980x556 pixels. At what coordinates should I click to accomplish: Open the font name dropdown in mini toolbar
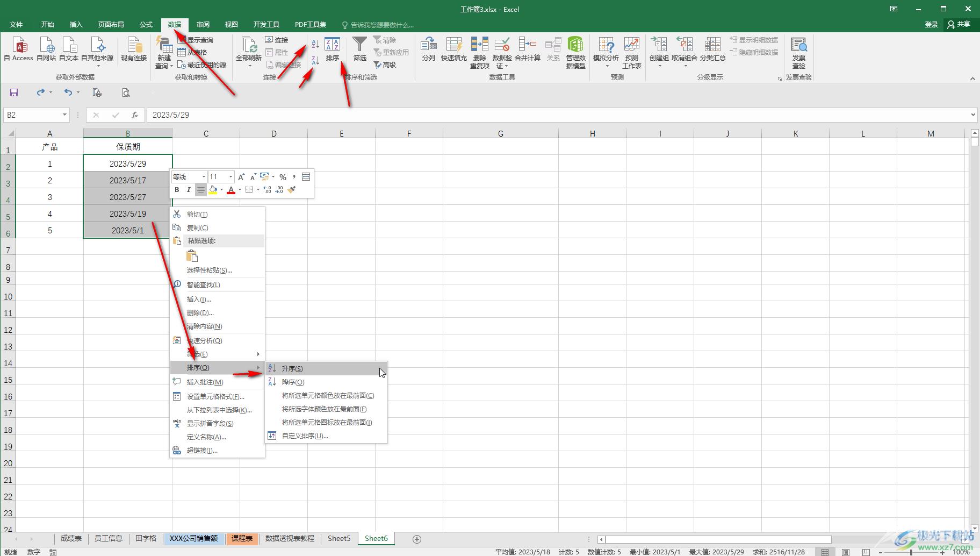tap(204, 177)
